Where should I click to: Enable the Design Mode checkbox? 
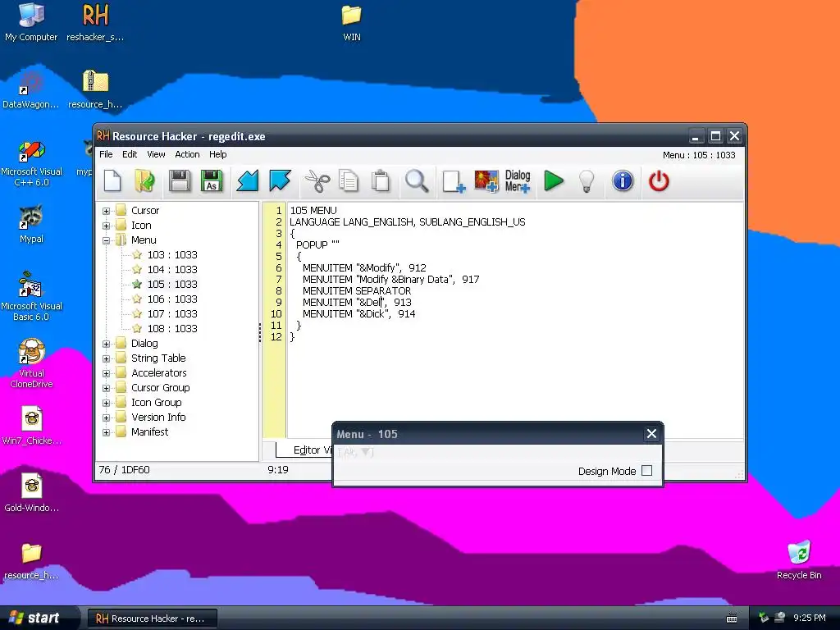click(x=647, y=470)
